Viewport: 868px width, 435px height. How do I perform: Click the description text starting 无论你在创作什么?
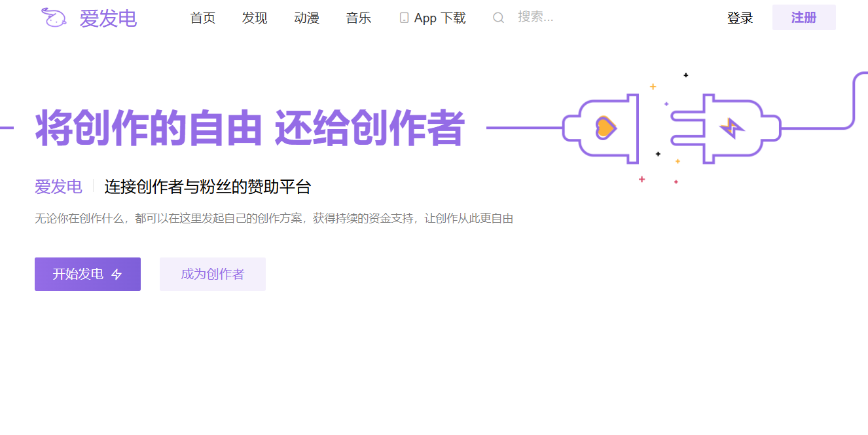[x=274, y=219]
